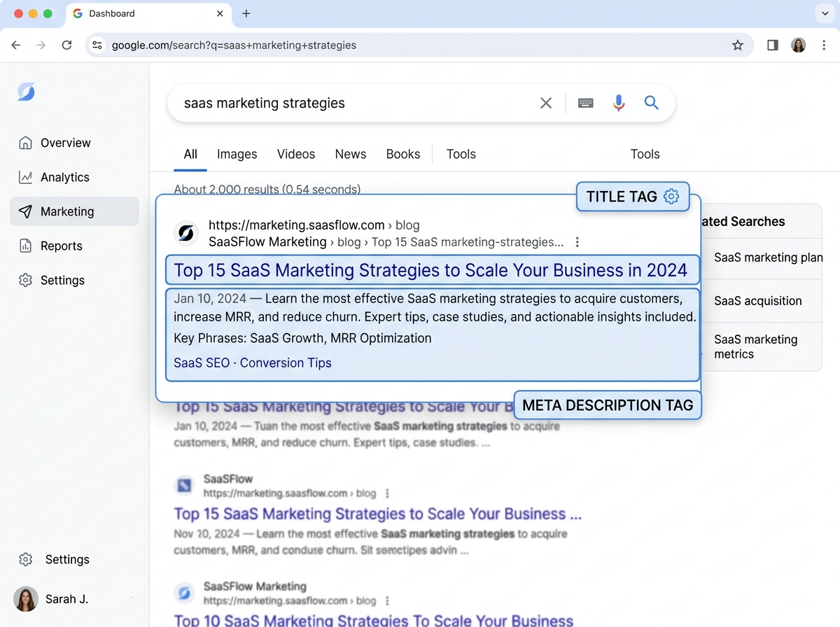Switch to the News search tab
This screenshot has width=840, height=627.
point(351,154)
